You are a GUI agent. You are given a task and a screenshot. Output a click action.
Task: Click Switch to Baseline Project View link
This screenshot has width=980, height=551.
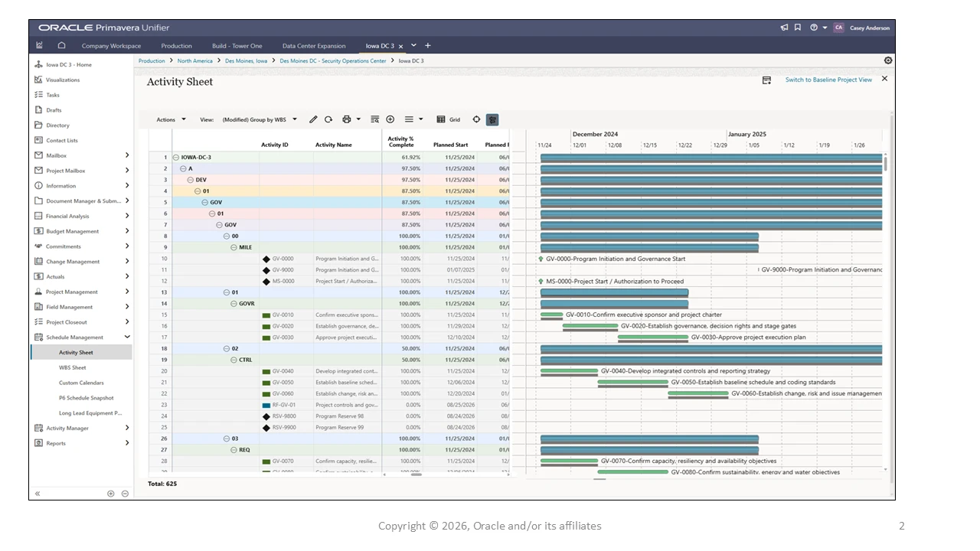pos(828,80)
